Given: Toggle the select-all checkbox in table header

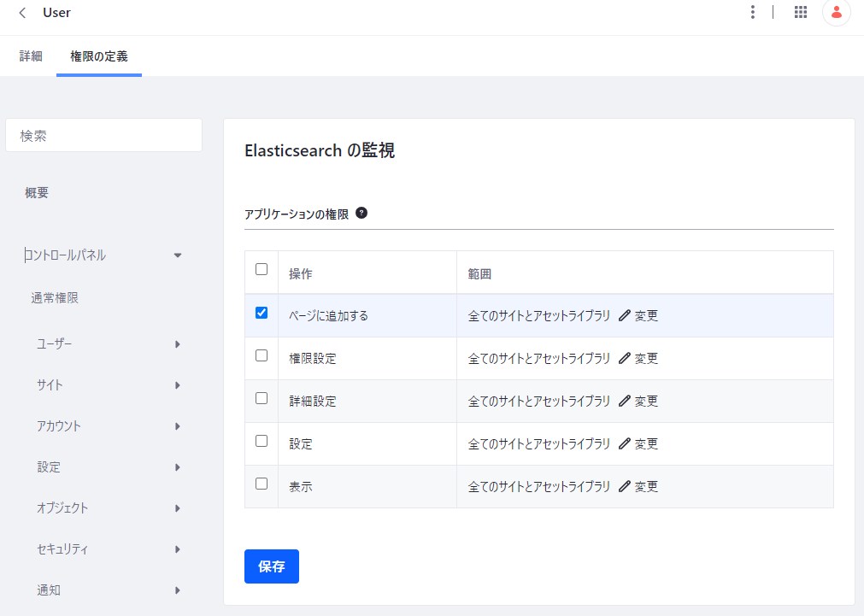Looking at the screenshot, I should pyautogui.click(x=262, y=269).
